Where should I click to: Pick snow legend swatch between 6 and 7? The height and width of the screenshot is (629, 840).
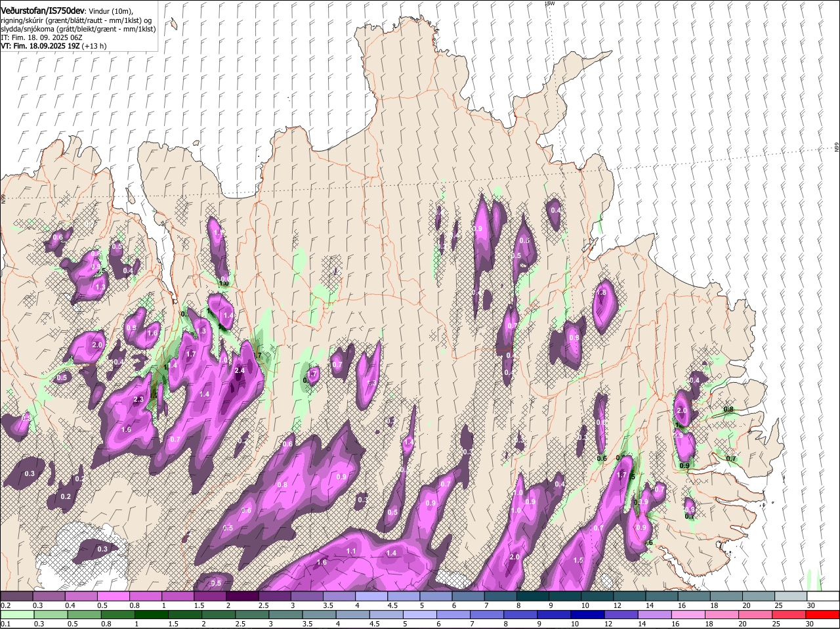pos(468,596)
